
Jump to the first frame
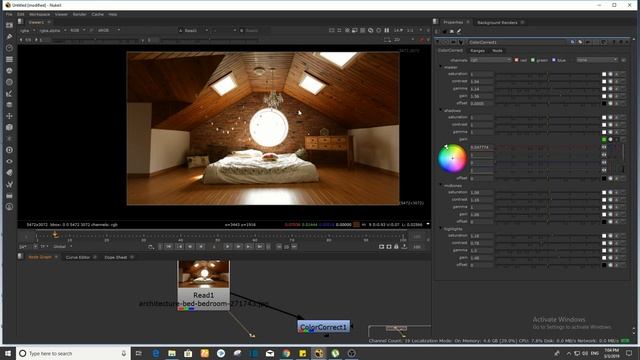168,247
